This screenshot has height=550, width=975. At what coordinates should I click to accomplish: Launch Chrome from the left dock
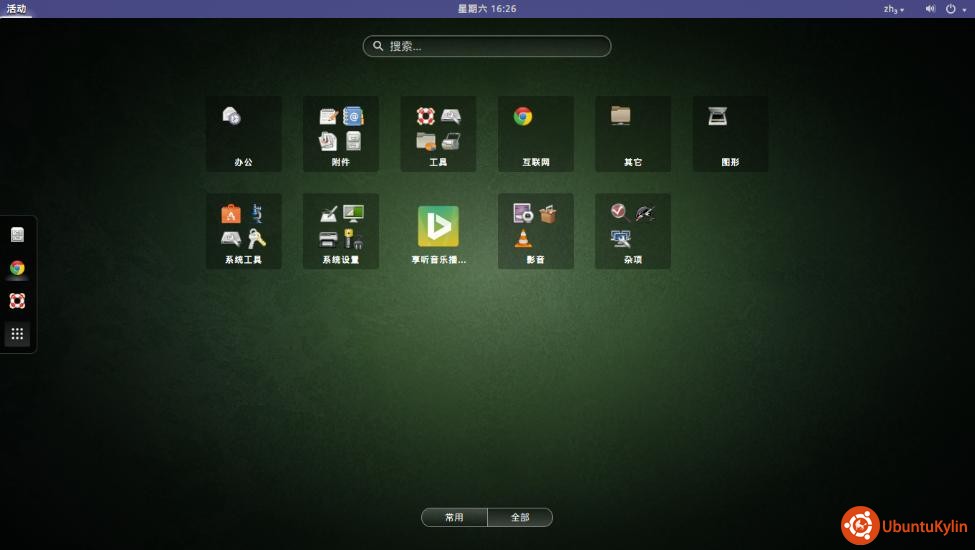[17, 268]
